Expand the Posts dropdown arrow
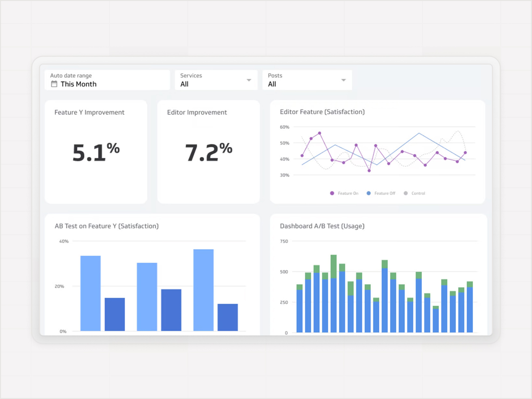The width and height of the screenshot is (532, 399). point(343,80)
